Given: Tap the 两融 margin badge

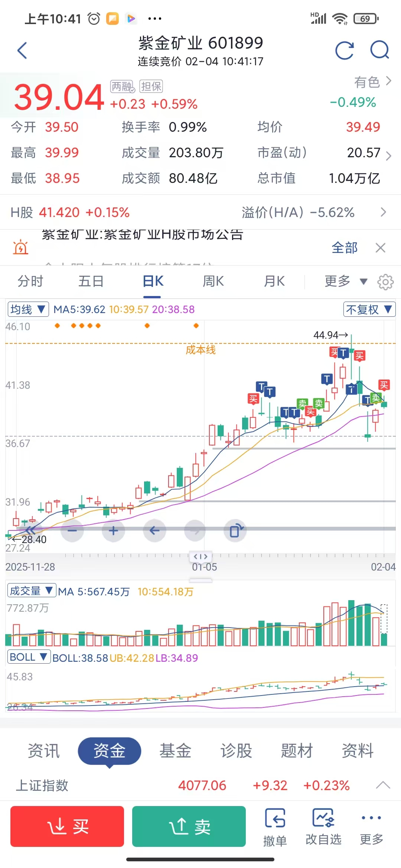Looking at the screenshot, I should tap(123, 86).
